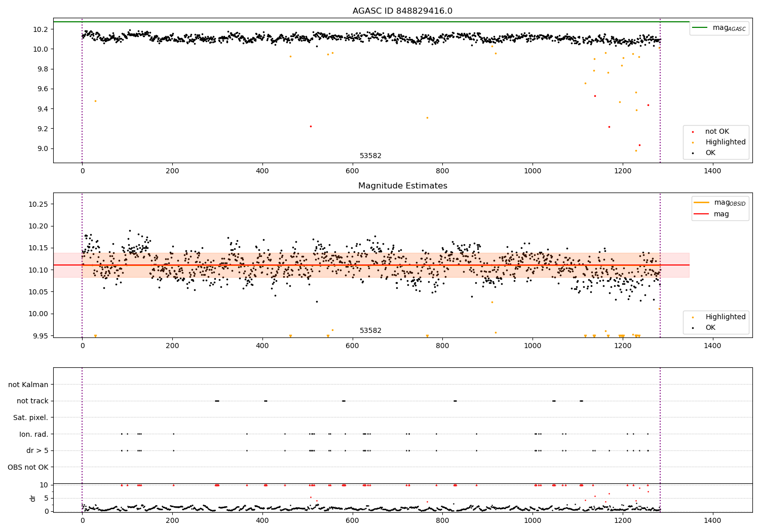
Task: Click the 10.05 y-axis tick label
Action: [x=39, y=292]
